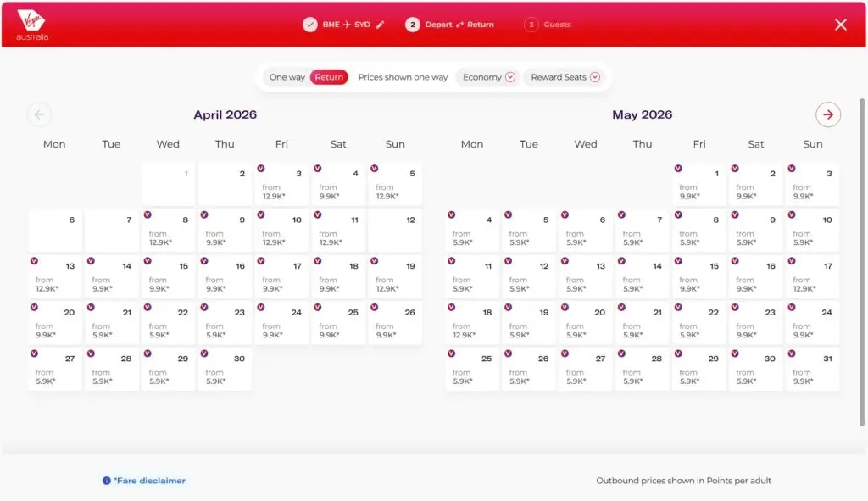Go back a month using the left arrow

pos(39,114)
